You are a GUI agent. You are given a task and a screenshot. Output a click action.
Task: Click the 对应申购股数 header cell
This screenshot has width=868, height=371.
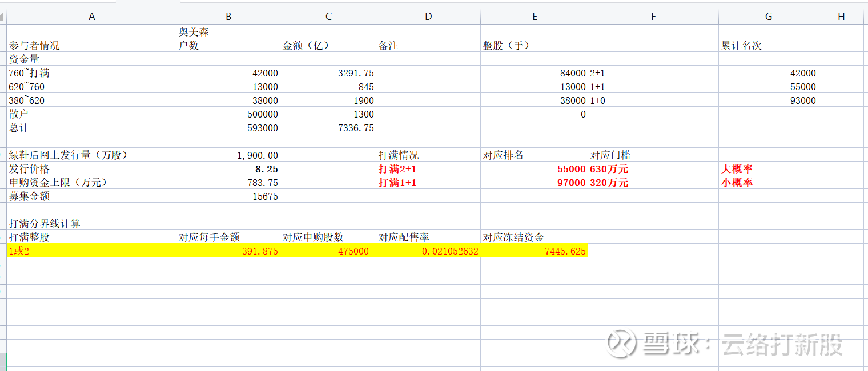tap(328, 237)
